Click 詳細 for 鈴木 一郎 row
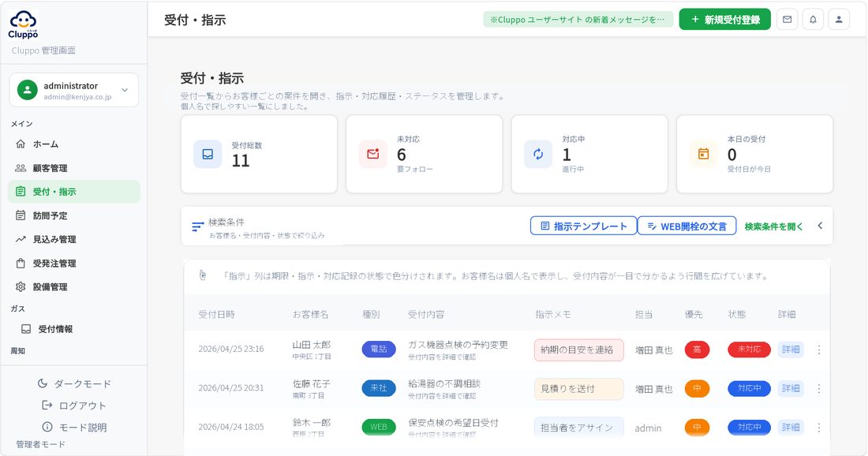Viewport: 868px width, 456px height. click(791, 427)
